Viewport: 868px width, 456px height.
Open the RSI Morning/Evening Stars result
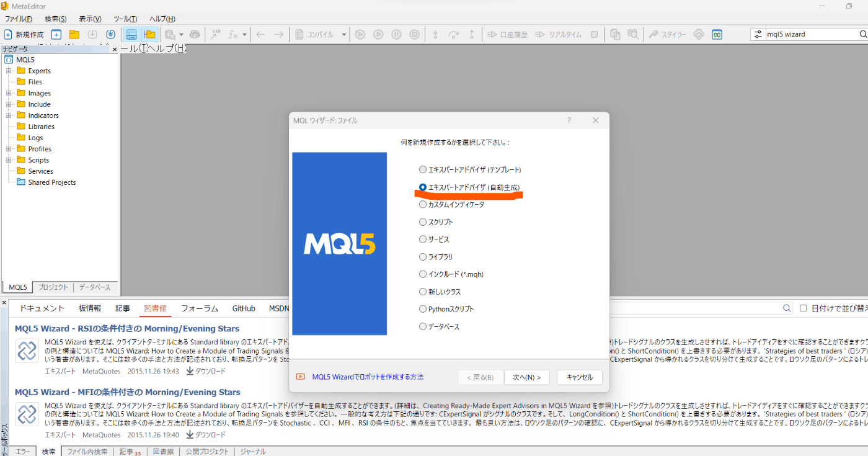pos(127,329)
